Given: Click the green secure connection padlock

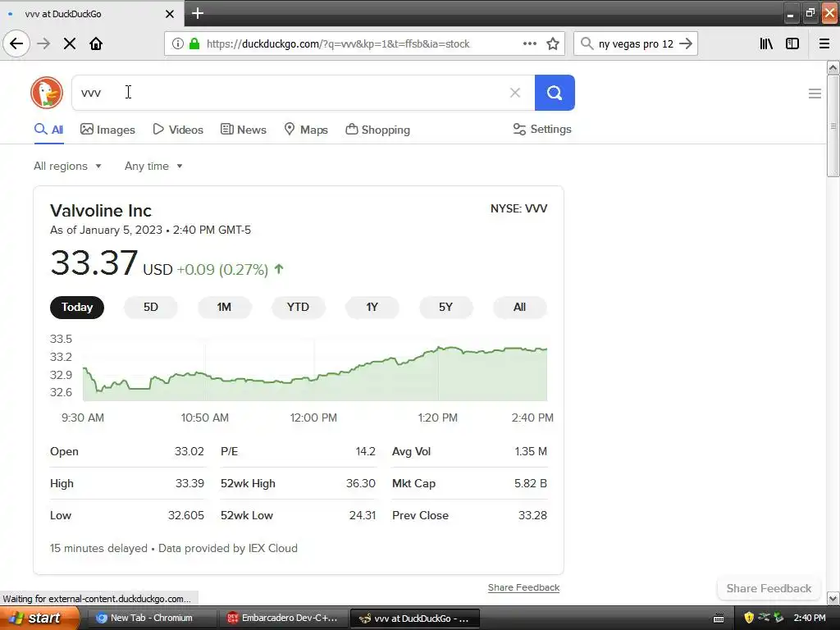Looking at the screenshot, I should tap(194, 43).
